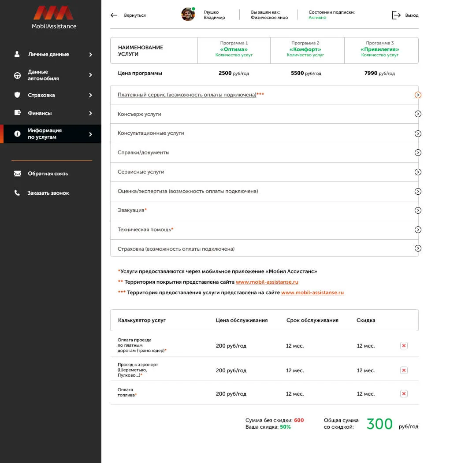Open the www.mobil-assistanse.ru link under Территория покрытия

pos(267,282)
